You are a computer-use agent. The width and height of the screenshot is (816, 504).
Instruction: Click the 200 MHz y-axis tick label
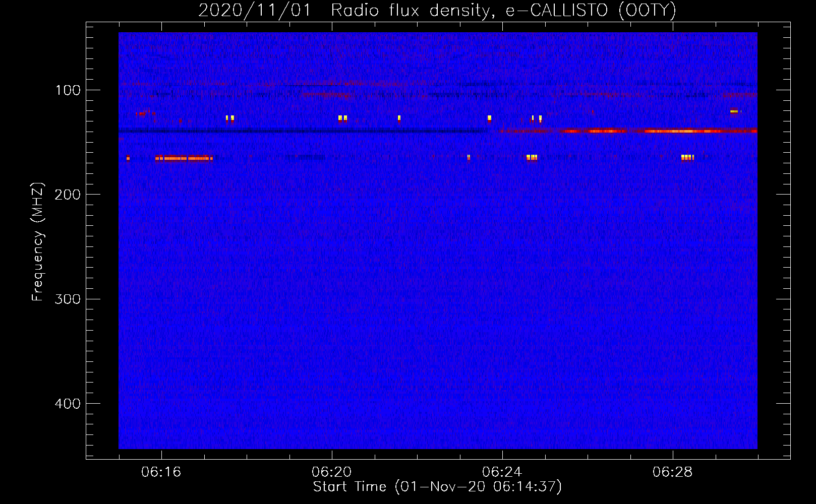click(68, 195)
